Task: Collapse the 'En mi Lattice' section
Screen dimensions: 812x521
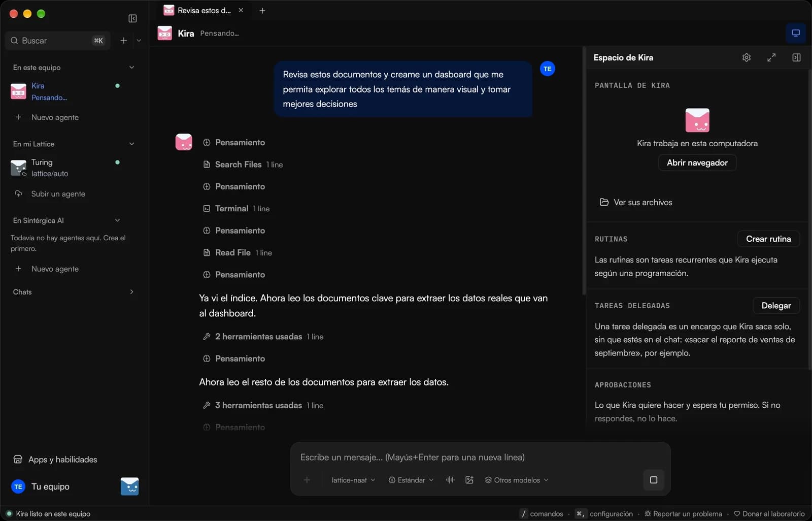Action: [x=131, y=144]
